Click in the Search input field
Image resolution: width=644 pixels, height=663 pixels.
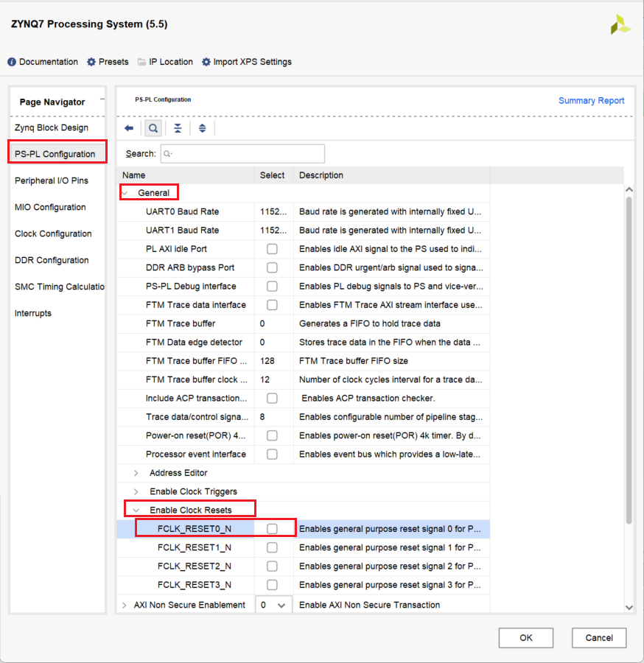242,153
